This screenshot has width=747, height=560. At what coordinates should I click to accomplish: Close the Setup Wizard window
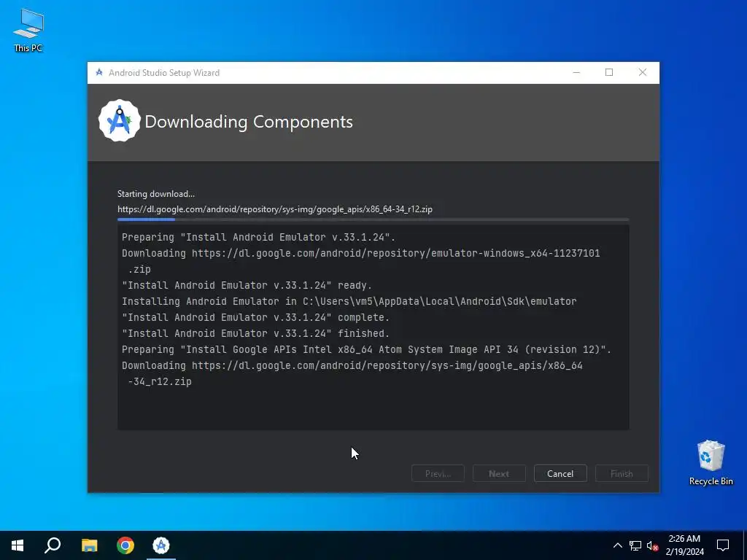point(643,72)
